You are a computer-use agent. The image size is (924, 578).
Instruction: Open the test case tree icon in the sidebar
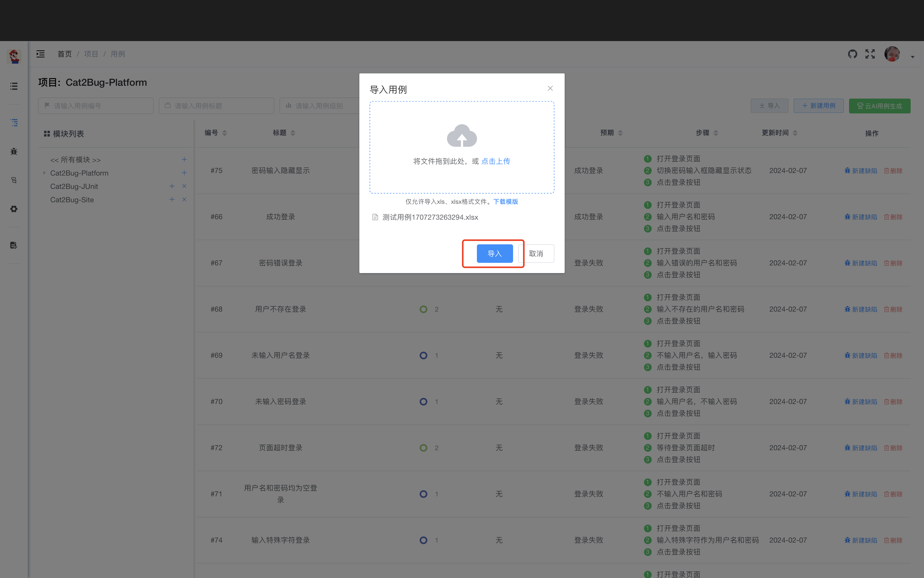pyautogui.click(x=14, y=123)
